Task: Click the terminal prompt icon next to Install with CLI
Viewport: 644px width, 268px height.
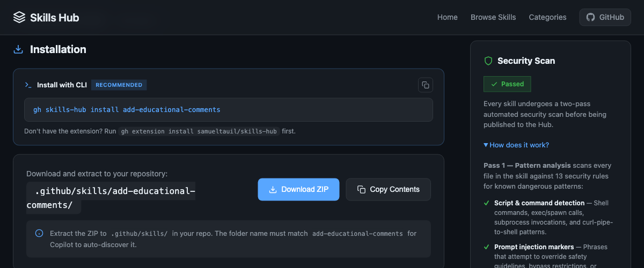Action: 28,85
